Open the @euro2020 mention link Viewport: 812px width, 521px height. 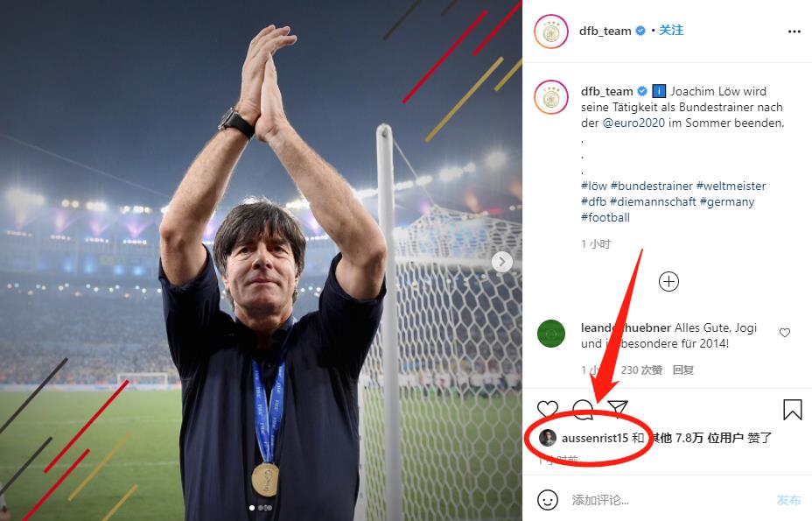tap(634, 123)
